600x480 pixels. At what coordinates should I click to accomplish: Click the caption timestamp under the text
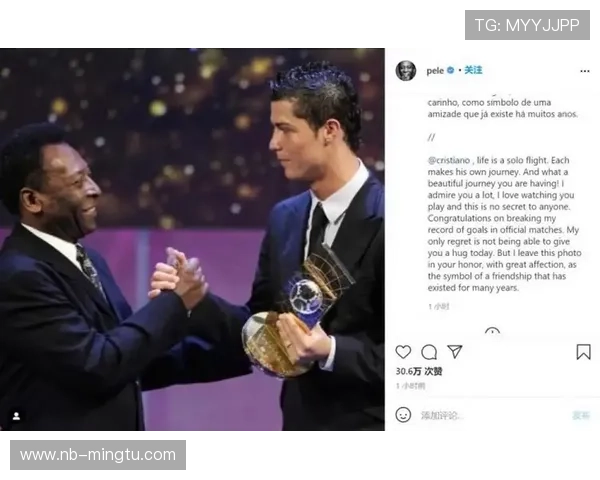click(438, 306)
